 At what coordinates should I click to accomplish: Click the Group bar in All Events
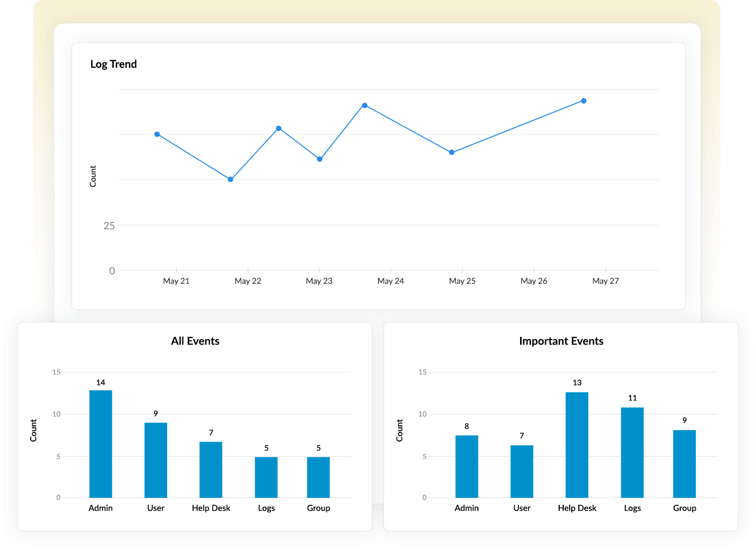click(x=318, y=476)
